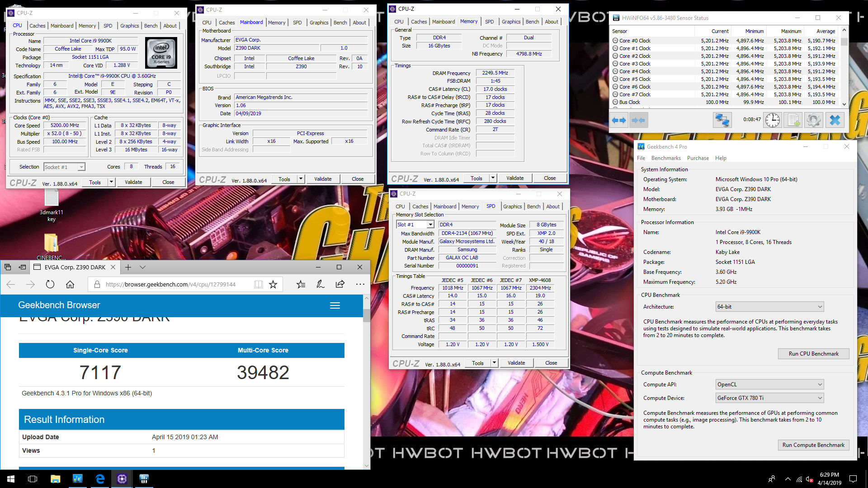Click HWiNFO start logging sheet icon

793,120
